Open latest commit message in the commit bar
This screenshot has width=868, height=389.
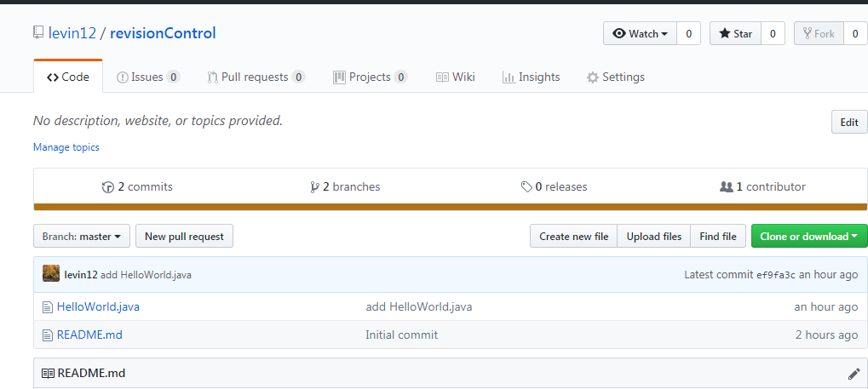coord(147,274)
